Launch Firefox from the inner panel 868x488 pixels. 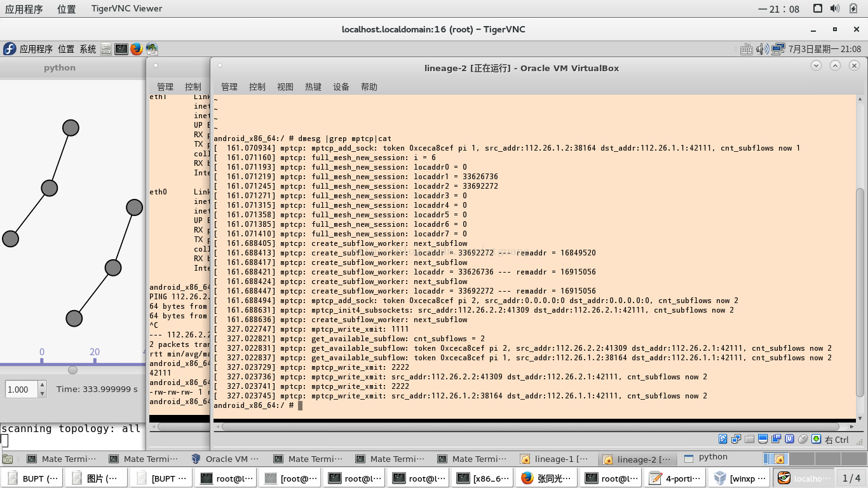[137, 49]
